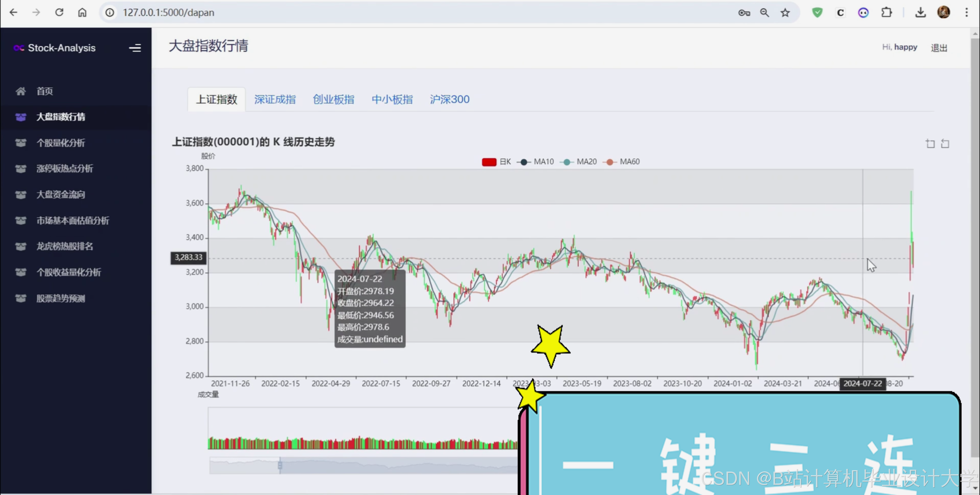Click the browser reload icon
Screen dimensions: 980x495
pos(59,13)
